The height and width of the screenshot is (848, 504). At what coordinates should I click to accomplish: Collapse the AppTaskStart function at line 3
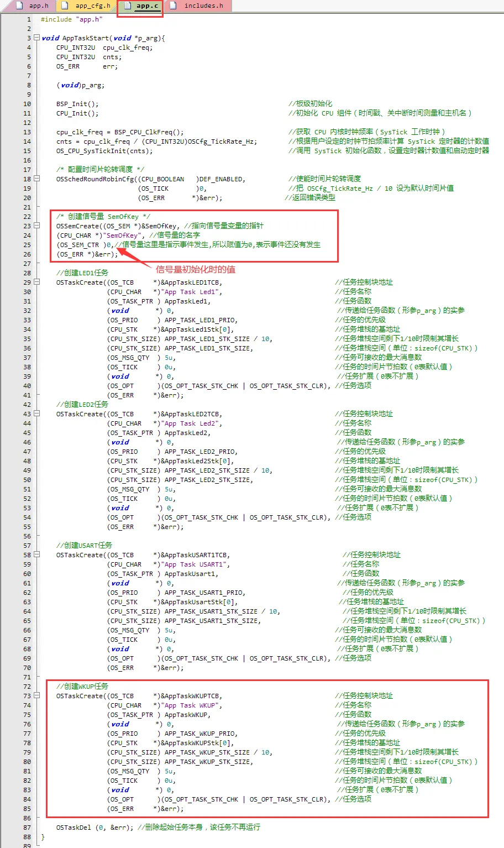point(37,38)
